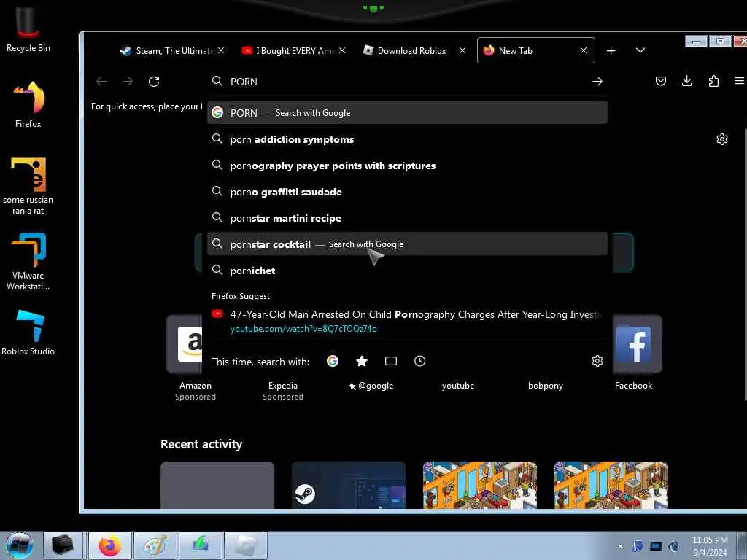Select the 'addiction symptoms' suggestion
This screenshot has height=560, width=747.
point(407,139)
